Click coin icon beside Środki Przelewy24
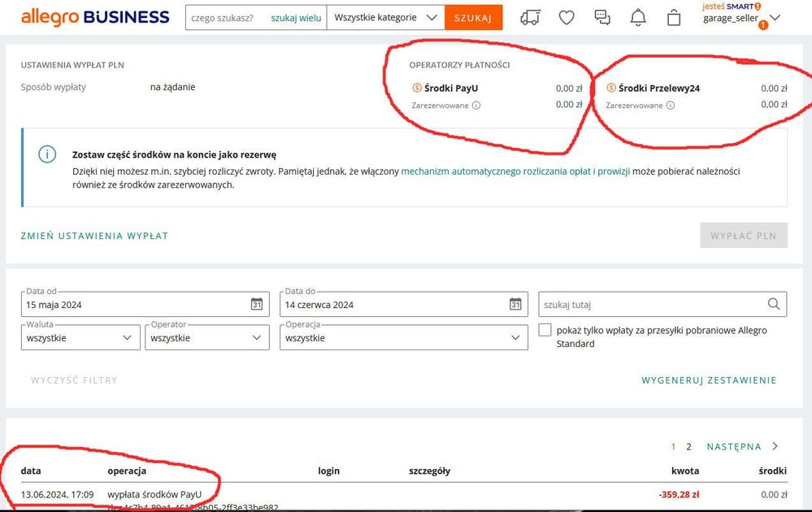Screen dimensions: 812x512 coord(611,88)
